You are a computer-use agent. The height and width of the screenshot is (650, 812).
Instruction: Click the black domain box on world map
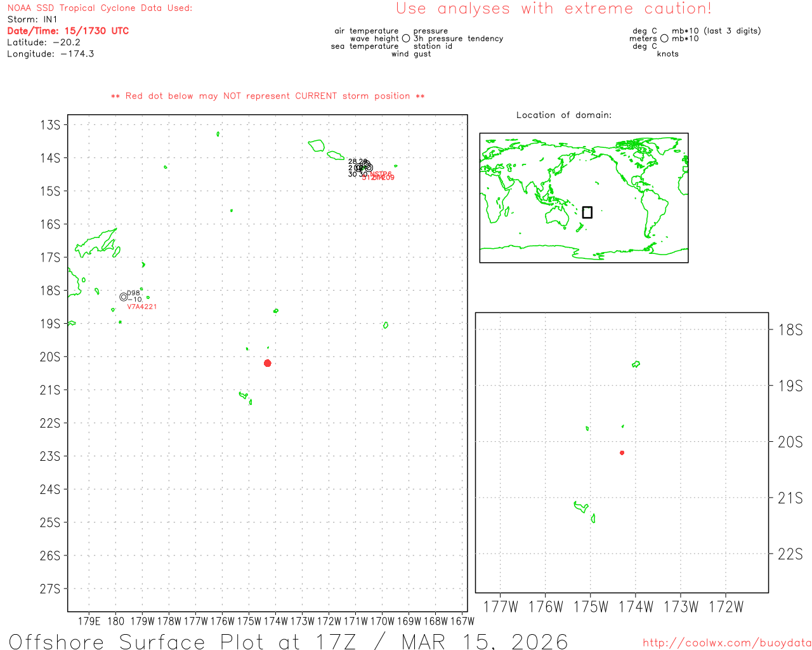tap(587, 212)
